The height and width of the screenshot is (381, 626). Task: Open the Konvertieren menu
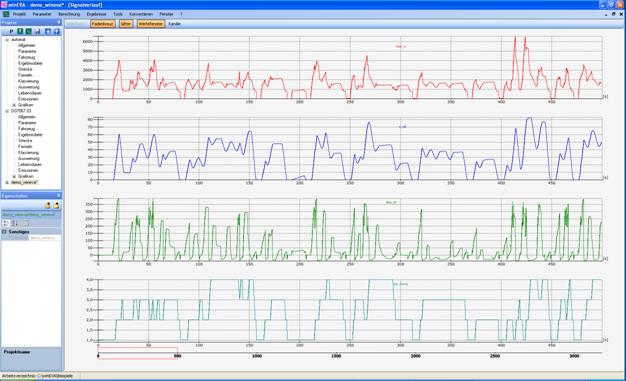pos(141,14)
